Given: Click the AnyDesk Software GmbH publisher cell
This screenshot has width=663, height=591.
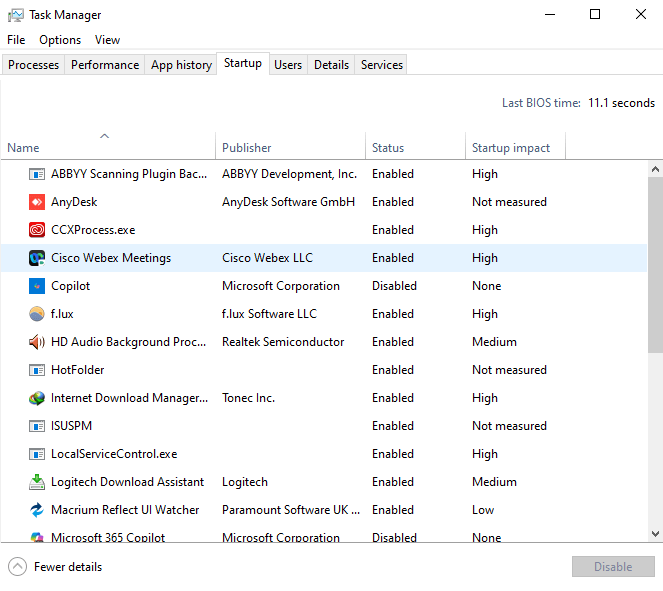Looking at the screenshot, I should 288,202.
